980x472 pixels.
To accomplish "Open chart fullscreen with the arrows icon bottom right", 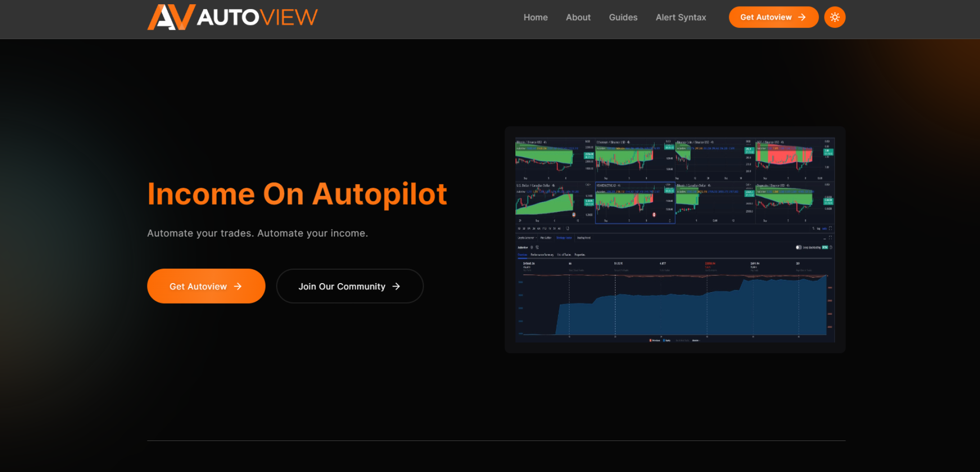I will 831,229.
